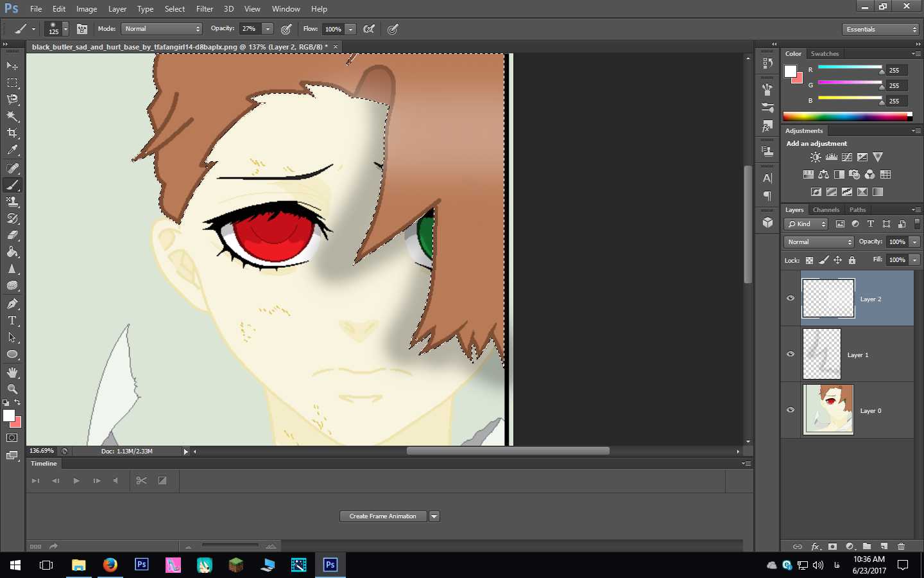Screen dimensions: 924x578
Task: Open the Flow dropdown arrow
Action: [x=350, y=29]
